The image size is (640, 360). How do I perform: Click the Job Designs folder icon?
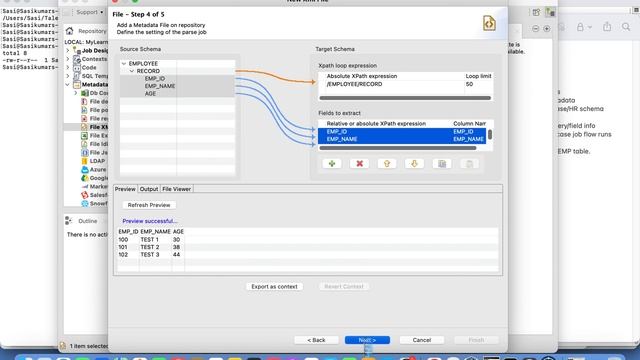[x=77, y=50]
